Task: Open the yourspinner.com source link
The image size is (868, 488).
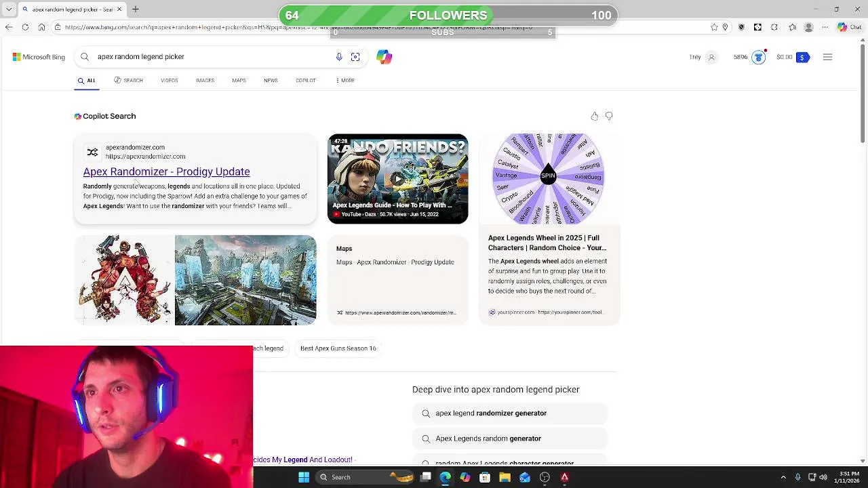Action: 545,312
